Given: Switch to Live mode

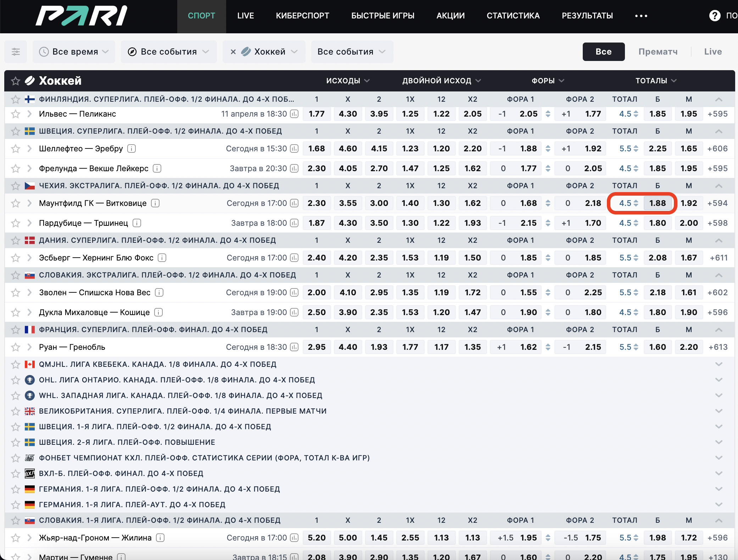Looking at the screenshot, I should [x=712, y=52].
